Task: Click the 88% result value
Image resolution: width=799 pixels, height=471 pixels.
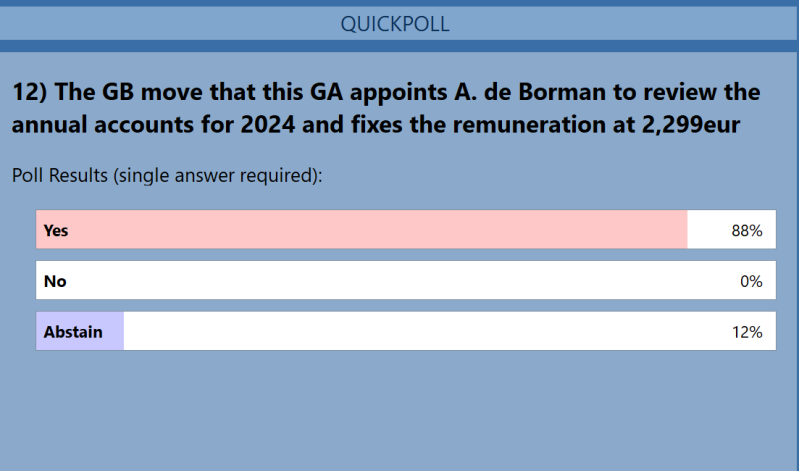Action: tap(747, 230)
